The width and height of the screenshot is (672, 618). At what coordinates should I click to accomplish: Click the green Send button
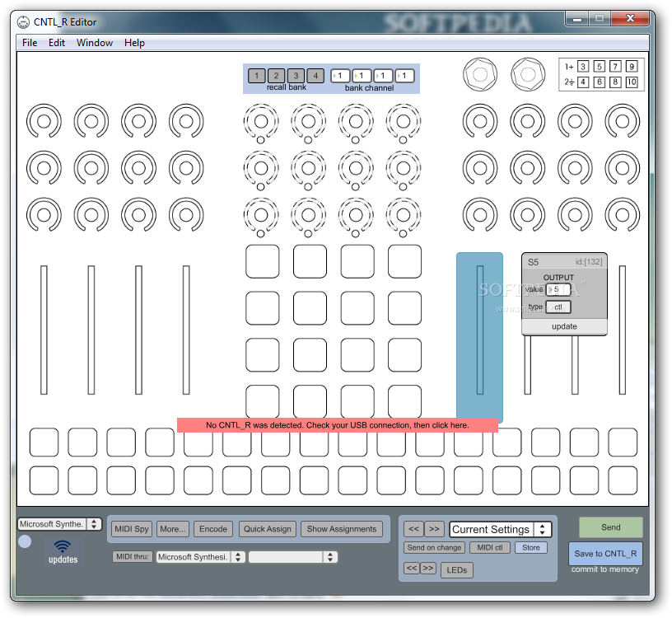click(x=611, y=527)
